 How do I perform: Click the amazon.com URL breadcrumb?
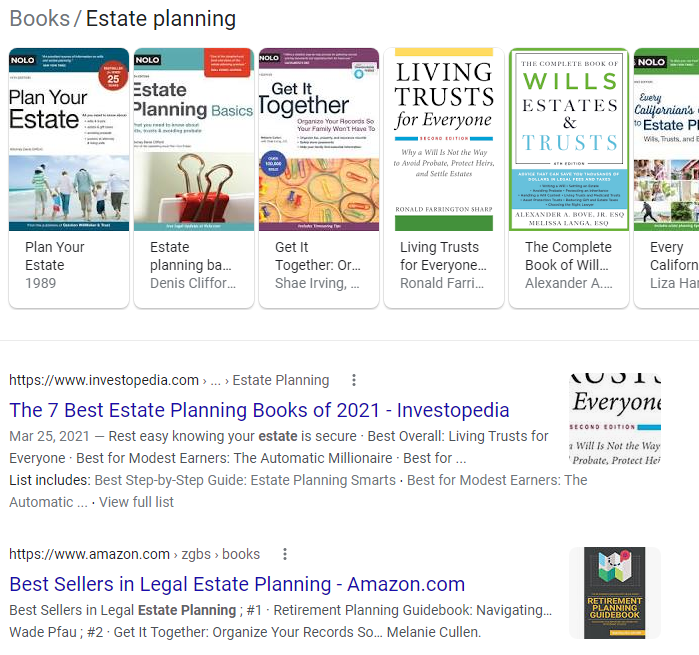click(x=90, y=554)
